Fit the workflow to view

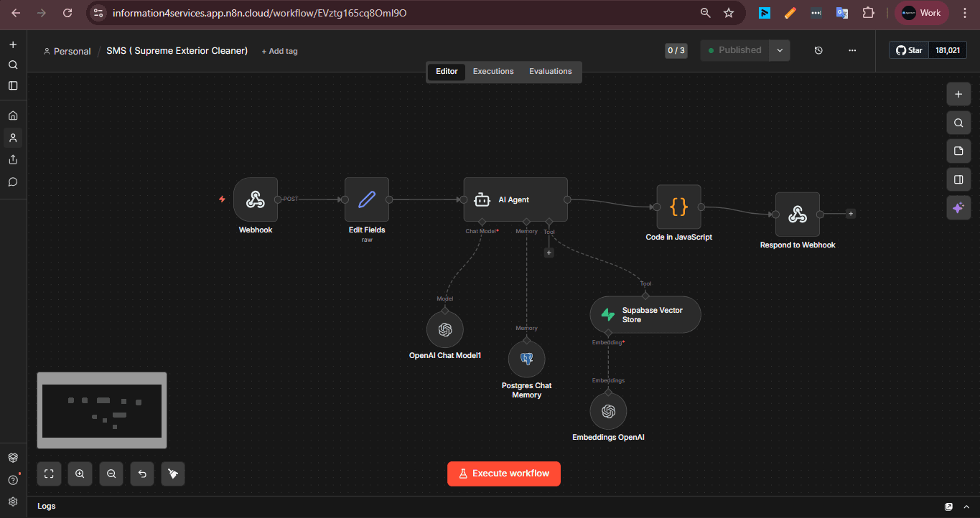tap(49, 474)
